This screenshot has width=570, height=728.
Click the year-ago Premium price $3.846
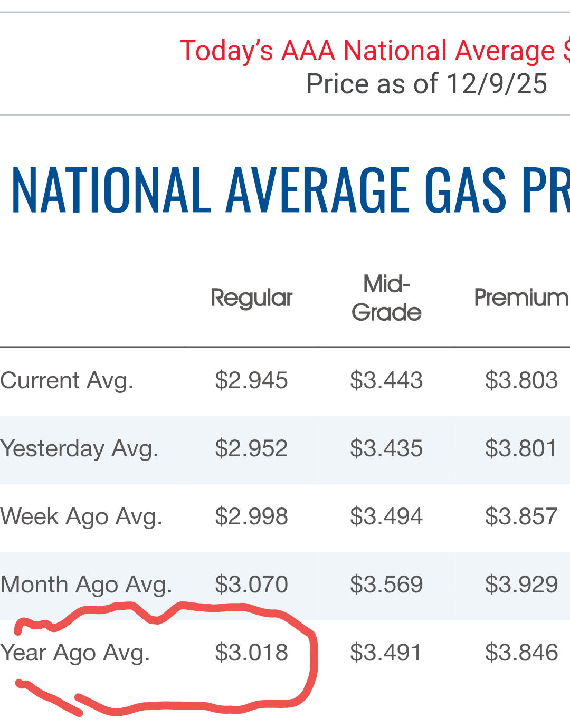point(521,653)
